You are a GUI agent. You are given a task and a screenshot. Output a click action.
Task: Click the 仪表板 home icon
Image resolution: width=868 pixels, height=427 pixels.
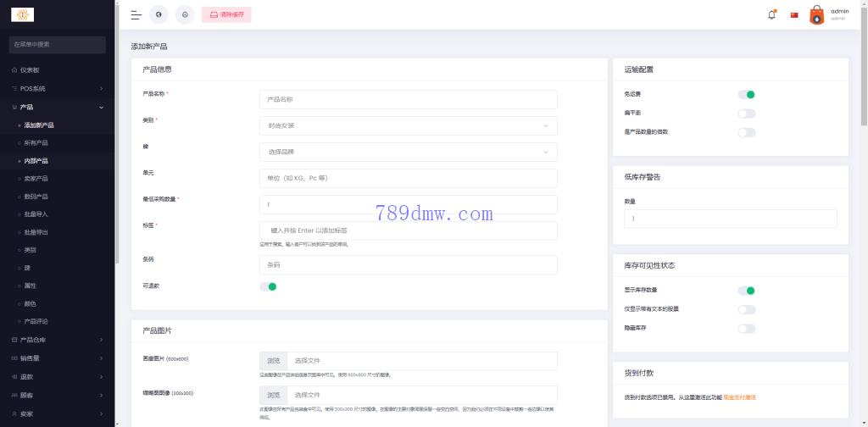[14, 70]
